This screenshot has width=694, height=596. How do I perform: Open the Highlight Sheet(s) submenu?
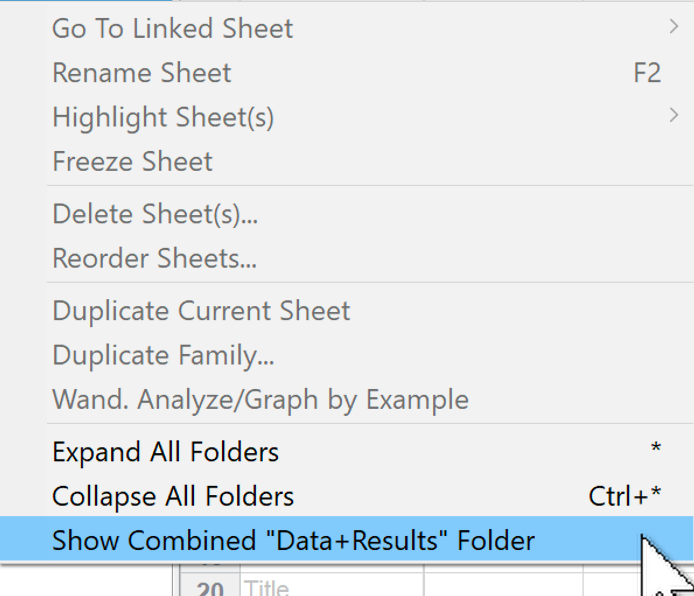click(x=162, y=117)
